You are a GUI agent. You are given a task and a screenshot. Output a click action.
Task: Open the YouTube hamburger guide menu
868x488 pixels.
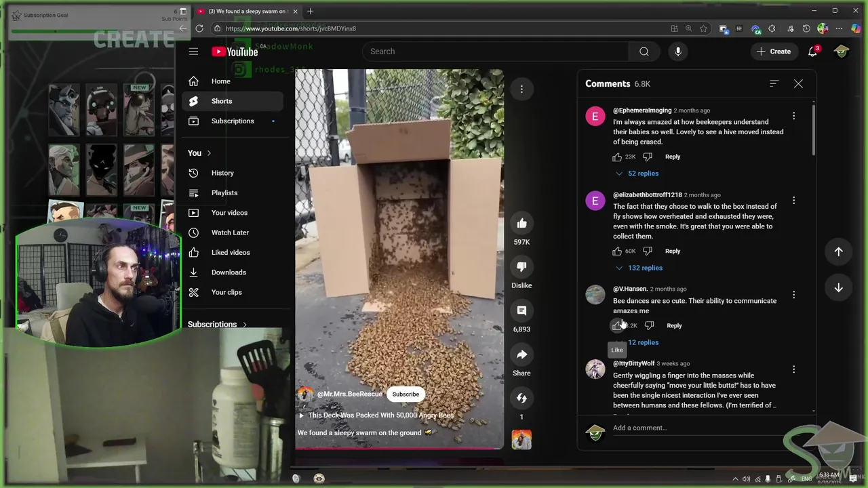pyautogui.click(x=193, y=52)
